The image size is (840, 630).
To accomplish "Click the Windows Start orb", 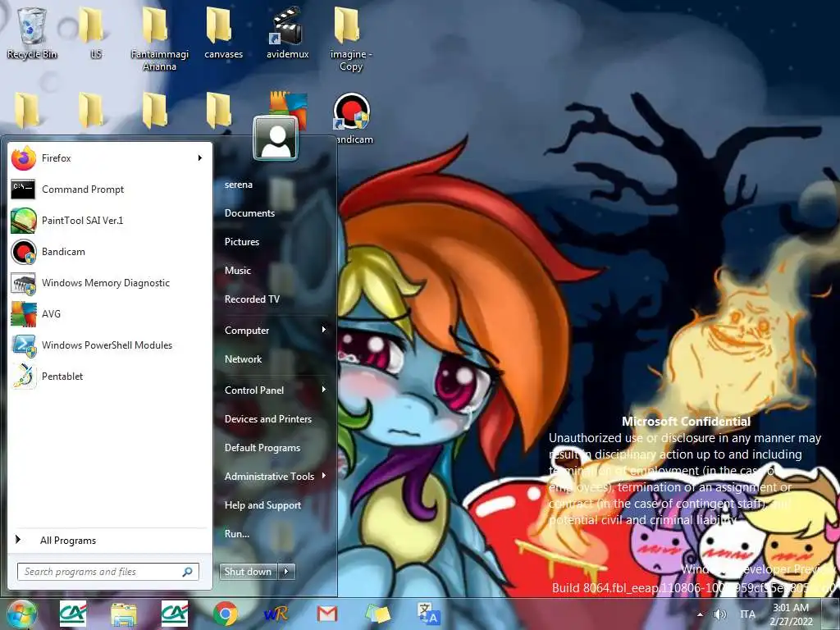I will [21, 614].
